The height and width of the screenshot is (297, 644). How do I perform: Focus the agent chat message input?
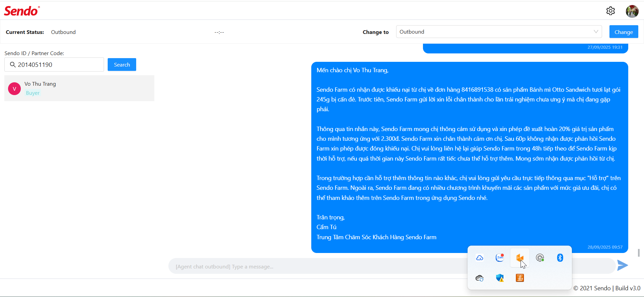pyautogui.click(x=392, y=266)
